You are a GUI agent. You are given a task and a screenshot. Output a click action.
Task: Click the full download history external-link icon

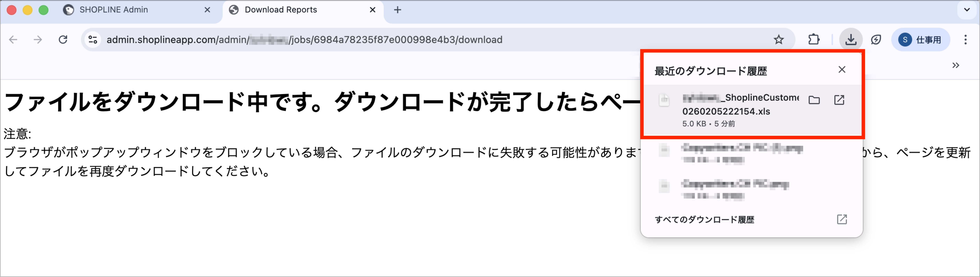[842, 220]
